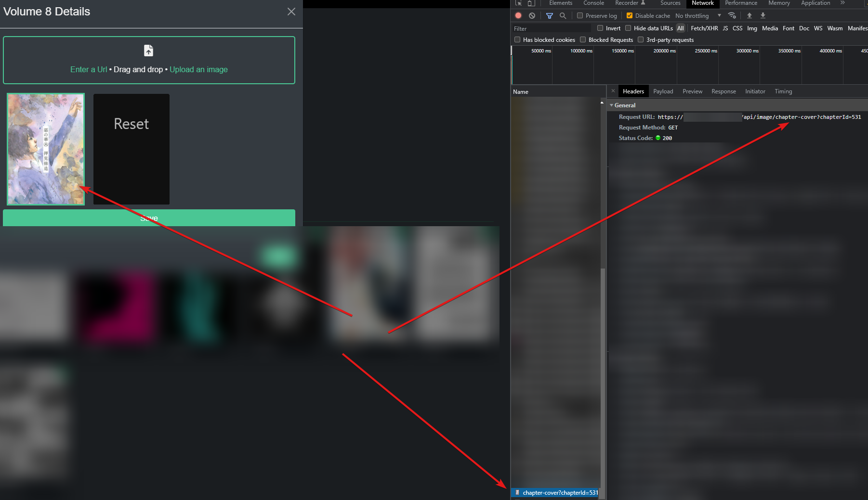This screenshot has height=500, width=868.
Task: Open the Preview request tab
Action: tap(692, 91)
